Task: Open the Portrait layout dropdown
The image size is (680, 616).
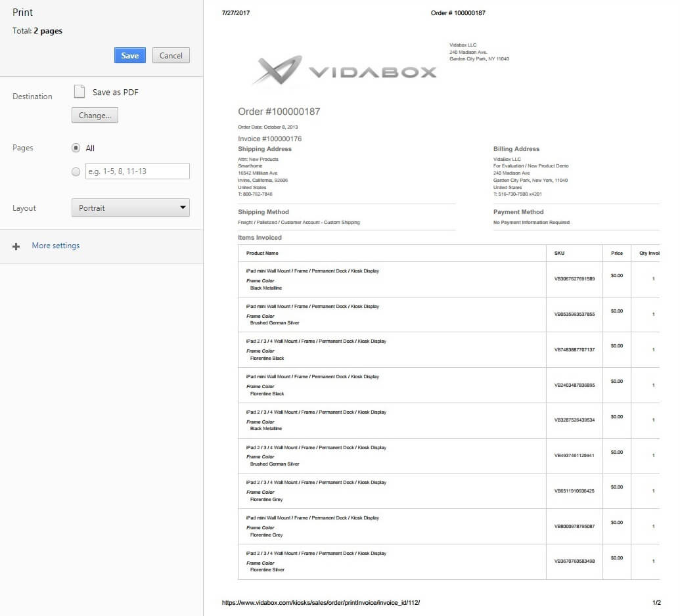Action: click(x=131, y=208)
